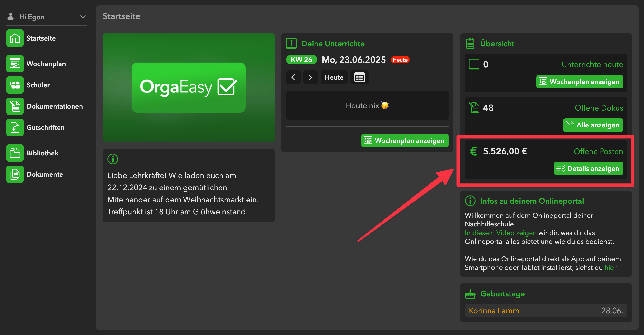644x335 pixels.
Task: Click Wochenplan anzeigen in Übersicht panel
Action: point(579,82)
